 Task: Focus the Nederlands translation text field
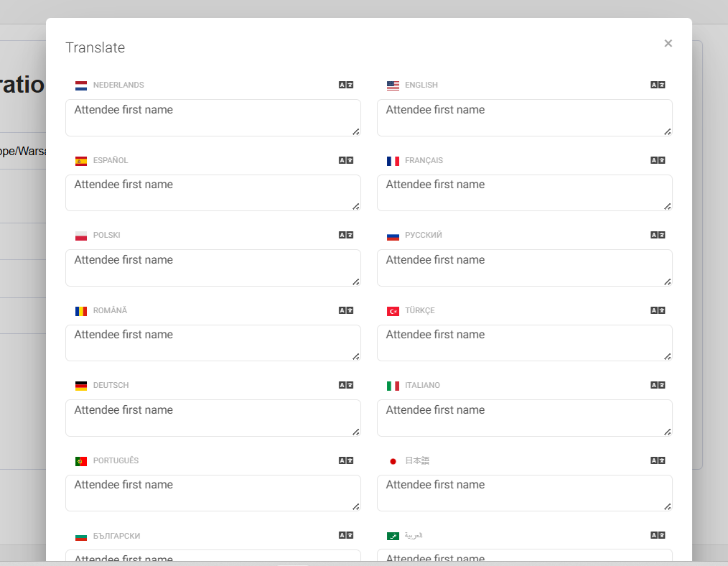[213, 118]
